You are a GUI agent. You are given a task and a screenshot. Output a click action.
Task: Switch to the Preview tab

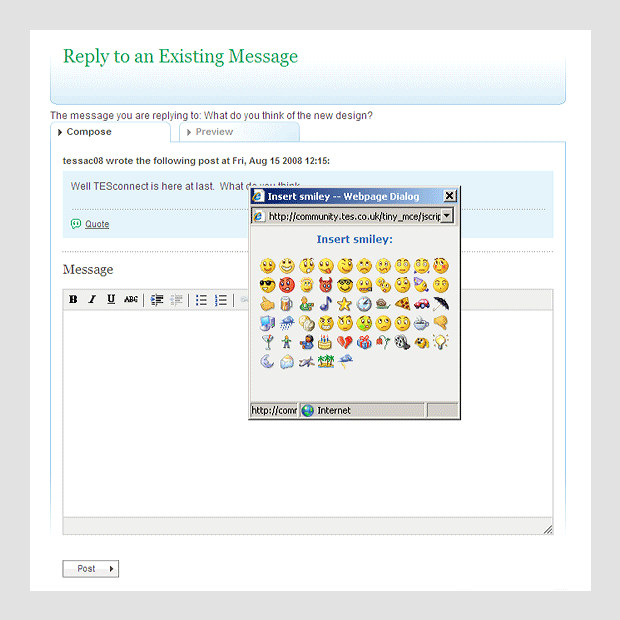[214, 132]
